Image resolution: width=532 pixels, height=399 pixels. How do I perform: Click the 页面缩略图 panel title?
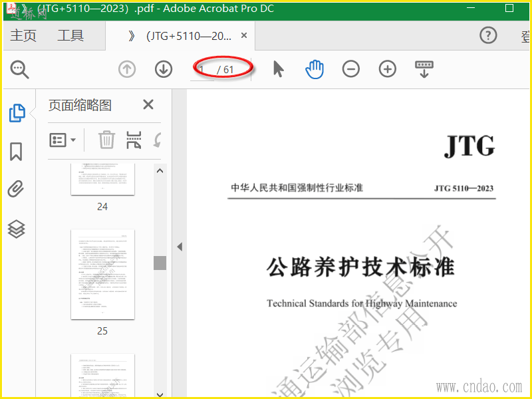point(80,105)
